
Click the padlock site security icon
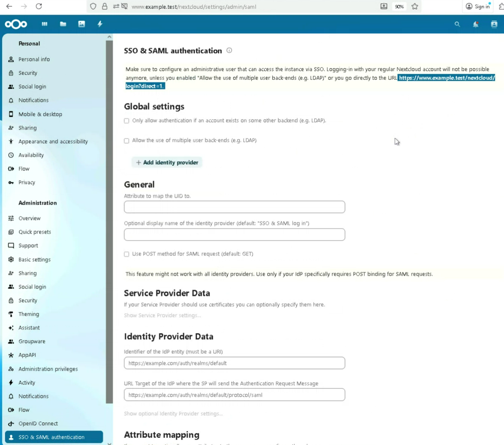[105, 6]
